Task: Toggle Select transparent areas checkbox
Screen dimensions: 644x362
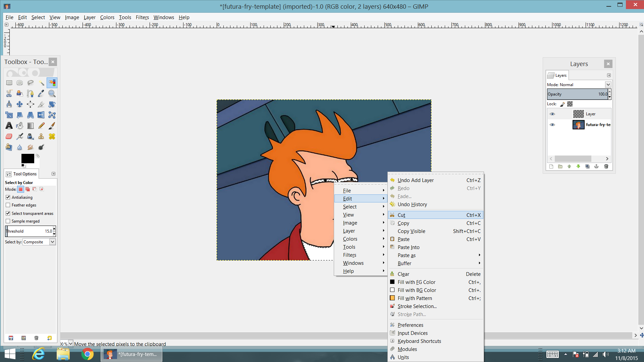Action: point(8,214)
